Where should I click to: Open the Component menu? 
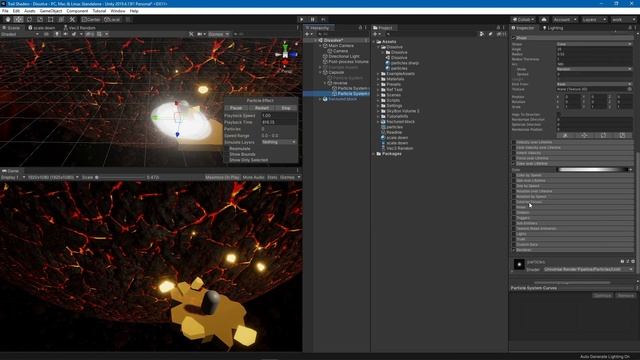pyautogui.click(x=77, y=11)
